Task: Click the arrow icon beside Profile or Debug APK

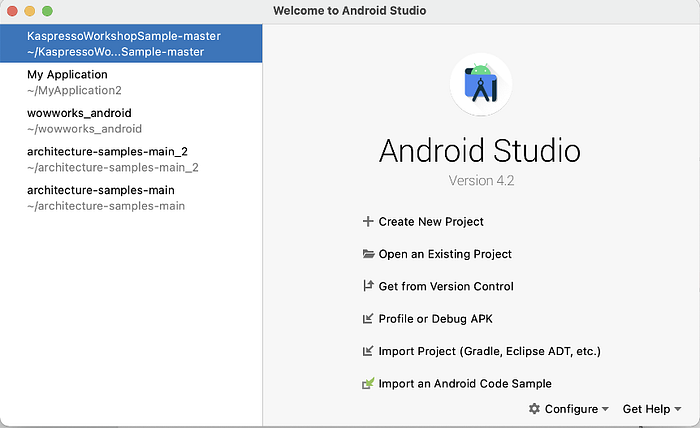Action: (x=368, y=319)
